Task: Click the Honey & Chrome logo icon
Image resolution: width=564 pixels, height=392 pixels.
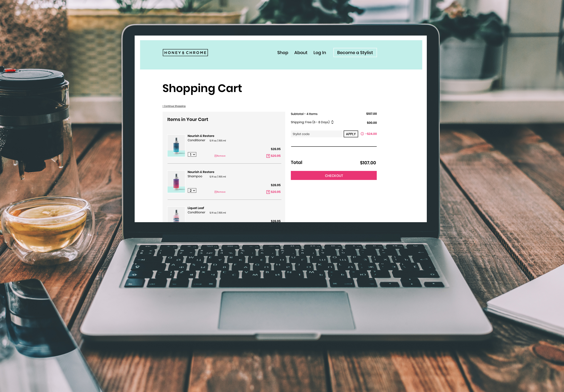Action: click(x=185, y=52)
